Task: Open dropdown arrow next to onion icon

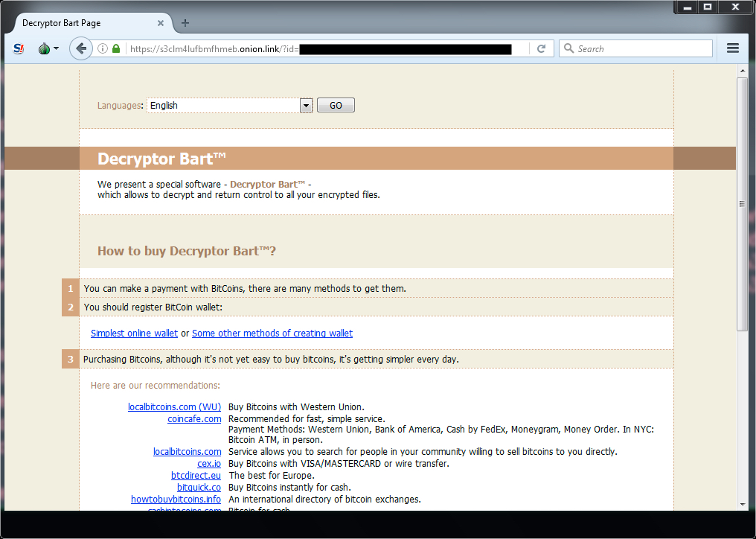Action: (x=57, y=48)
